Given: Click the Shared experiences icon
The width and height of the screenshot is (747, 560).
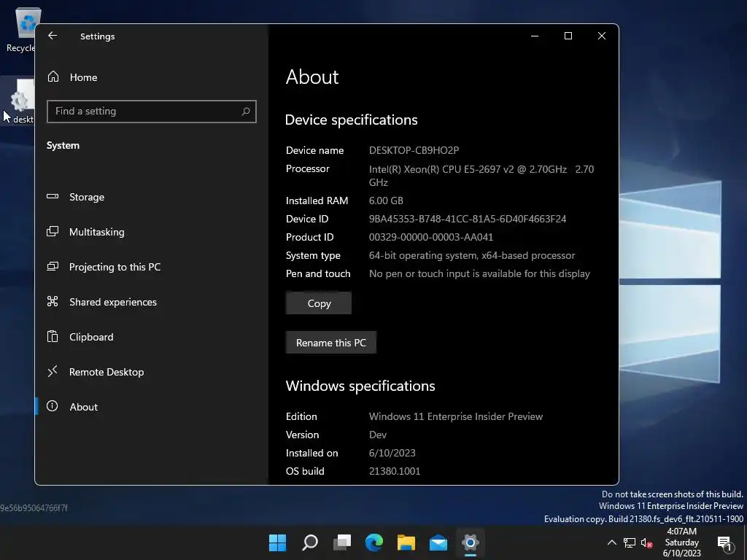Looking at the screenshot, I should (x=53, y=301).
